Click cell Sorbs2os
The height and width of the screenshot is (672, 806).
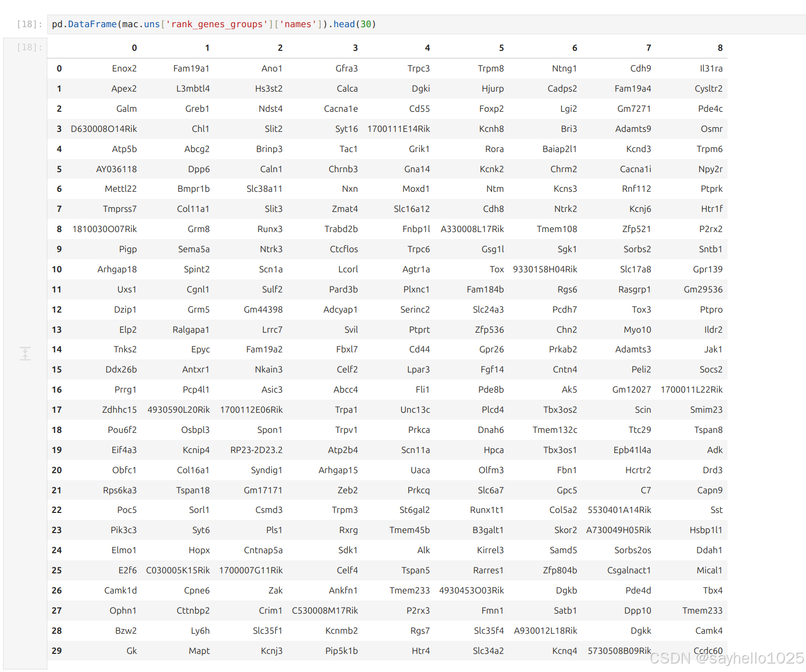tap(632, 550)
